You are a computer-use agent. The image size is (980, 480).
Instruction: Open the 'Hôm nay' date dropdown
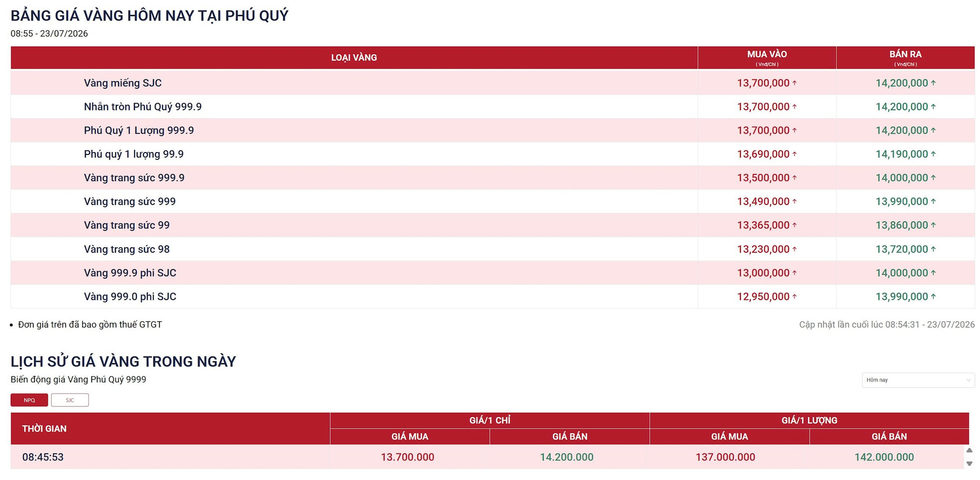click(918, 380)
